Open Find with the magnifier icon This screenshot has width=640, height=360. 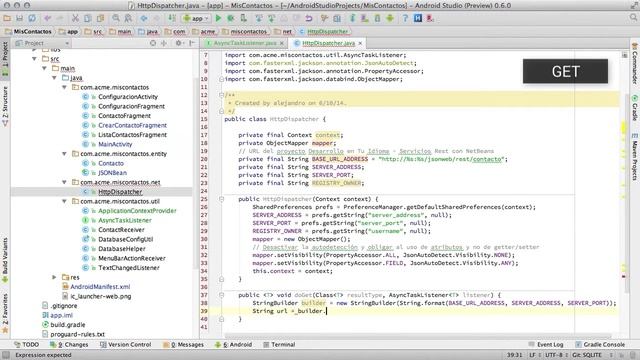[116, 18]
